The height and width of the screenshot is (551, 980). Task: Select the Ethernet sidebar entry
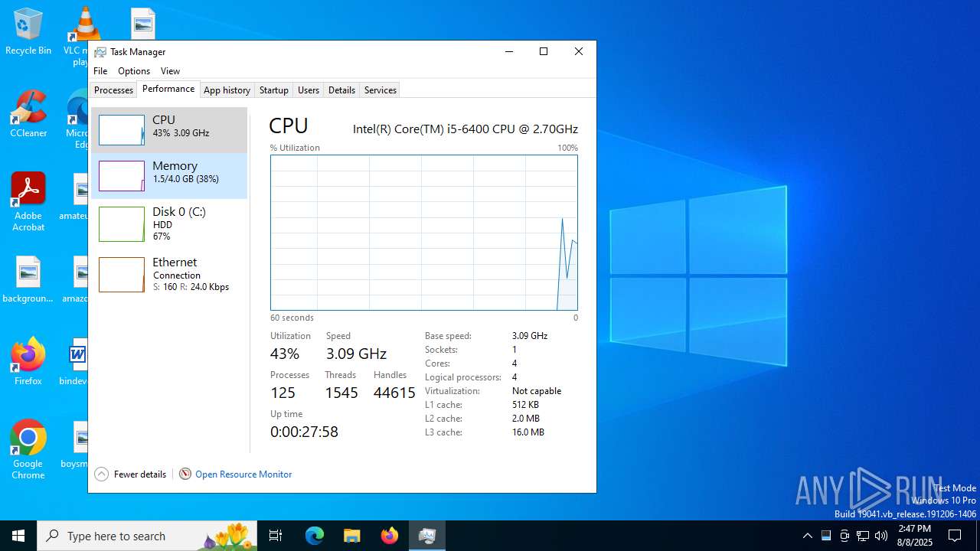[169, 274]
